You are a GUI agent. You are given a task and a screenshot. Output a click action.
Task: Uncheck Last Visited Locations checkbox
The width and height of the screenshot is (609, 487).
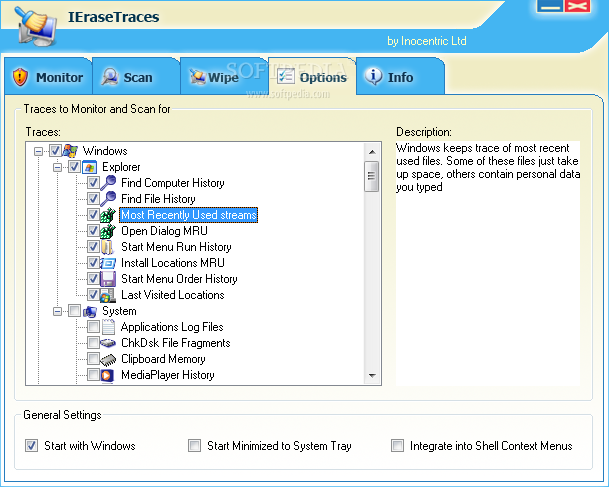coord(93,294)
